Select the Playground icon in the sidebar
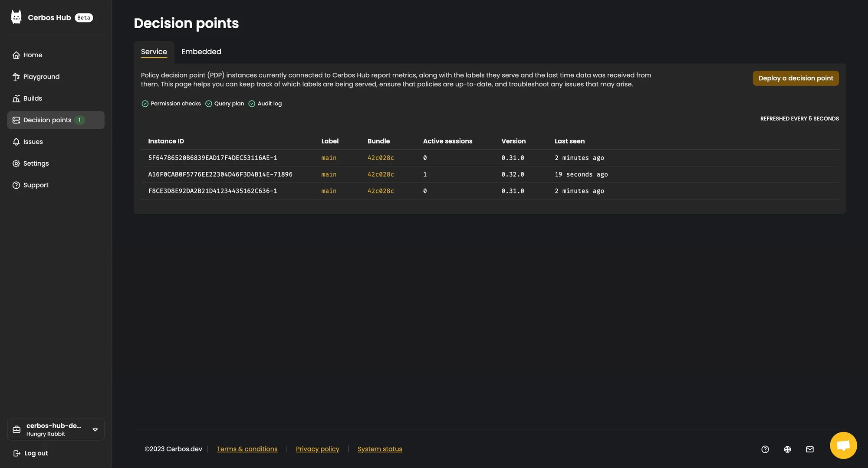This screenshot has height=468, width=868. click(x=16, y=76)
